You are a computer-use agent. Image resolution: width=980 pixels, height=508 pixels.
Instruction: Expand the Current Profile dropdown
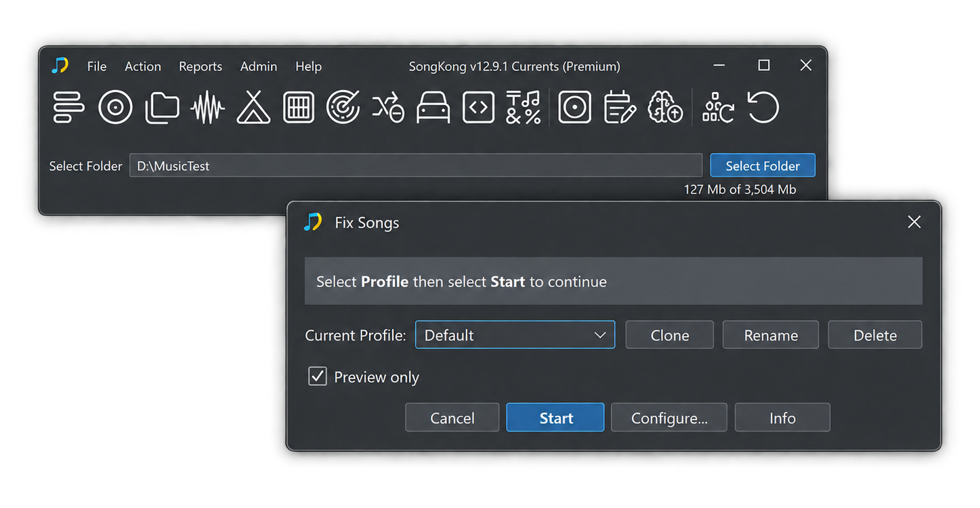tap(515, 335)
